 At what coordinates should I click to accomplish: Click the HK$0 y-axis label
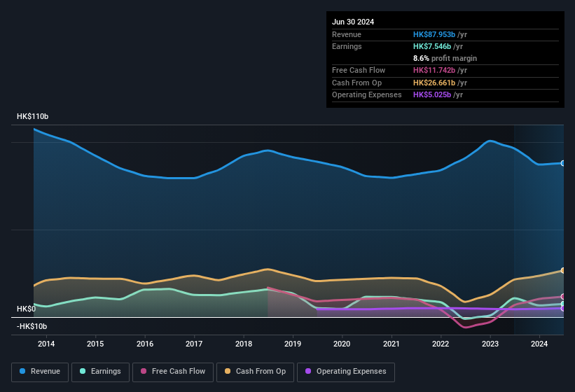[x=27, y=309]
